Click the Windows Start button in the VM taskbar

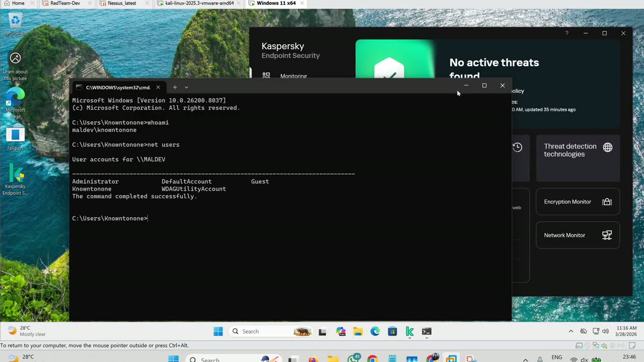click(x=218, y=331)
